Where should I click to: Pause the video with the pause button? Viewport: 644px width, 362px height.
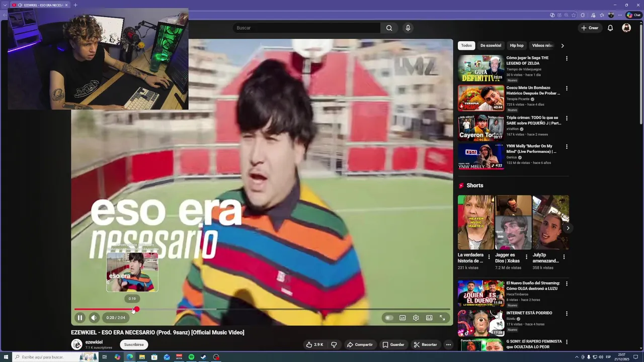[79, 318]
